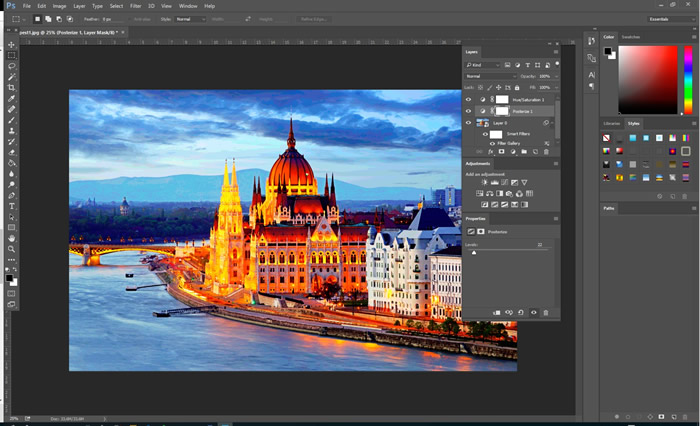Screen dimensions: 700x426
Task: Open the layer Kind filter dropdown
Action: [483, 65]
